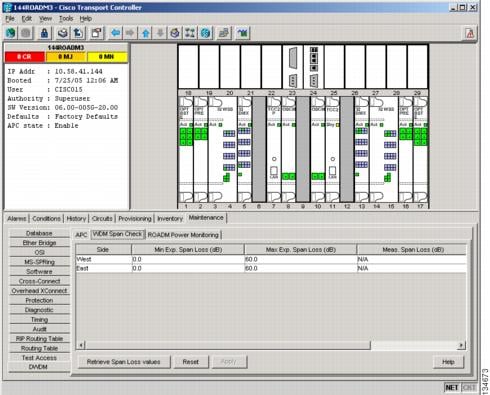This screenshot has height=395, width=490.
Task: Open the File menu
Action: (x=10, y=19)
